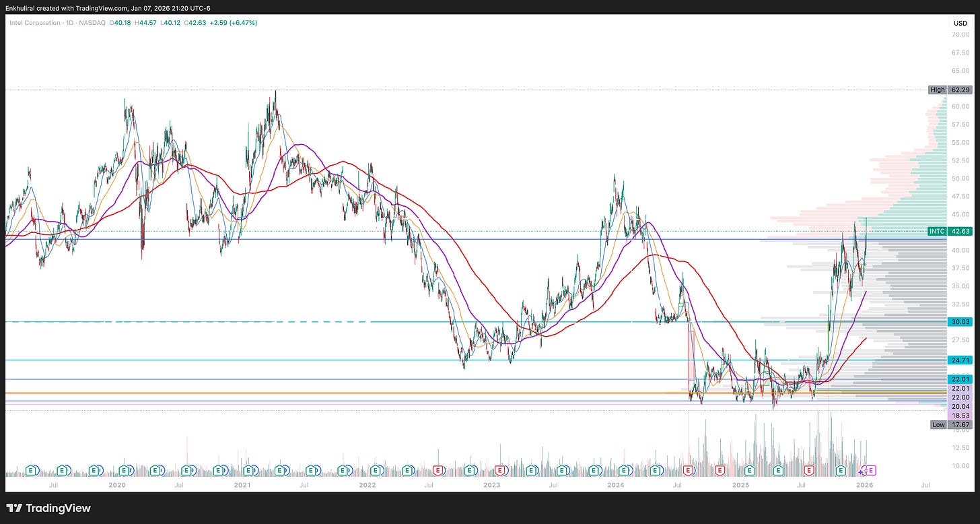Click the 12.50 price axis tick
This screenshot has height=524, width=980.
(960, 447)
